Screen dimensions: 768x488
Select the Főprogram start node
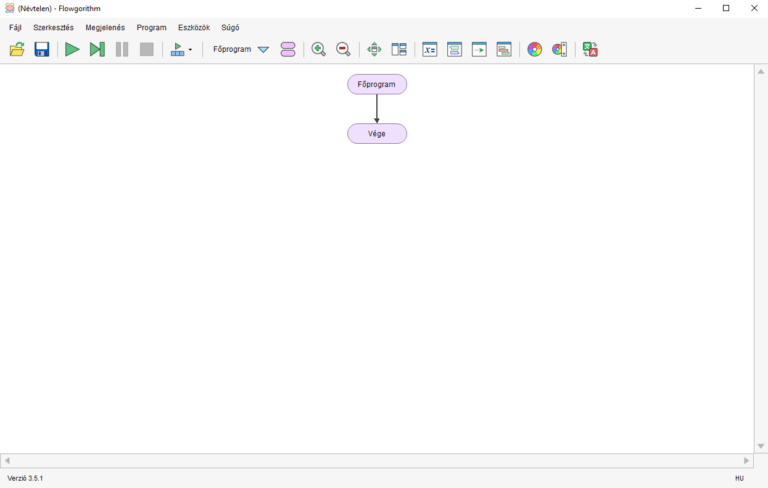377,84
